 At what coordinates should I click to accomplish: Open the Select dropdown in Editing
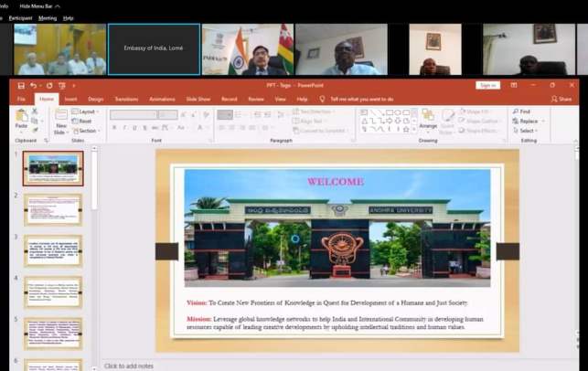tap(527, 131)
